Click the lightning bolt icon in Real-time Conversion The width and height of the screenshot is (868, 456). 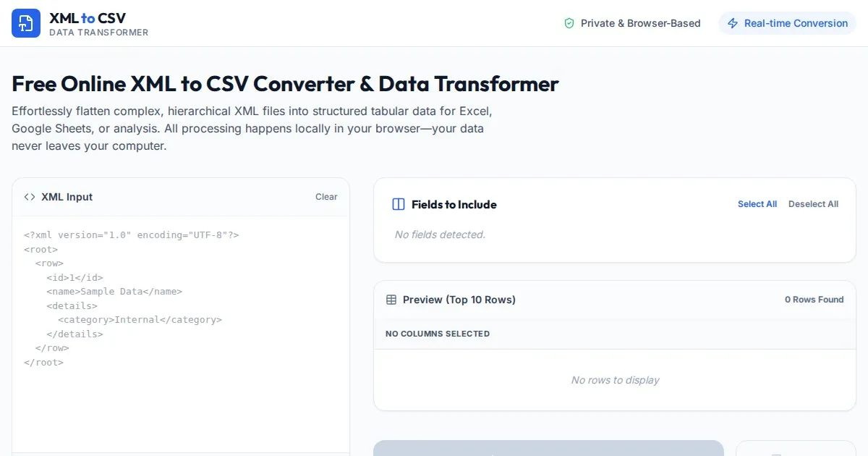(x=733, y=23)
